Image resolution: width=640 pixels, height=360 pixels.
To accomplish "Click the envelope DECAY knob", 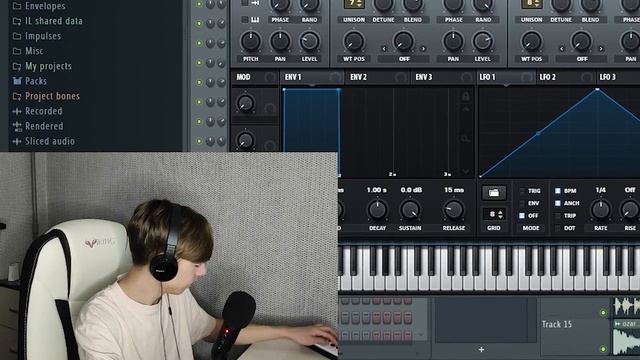I will [377, 210].
